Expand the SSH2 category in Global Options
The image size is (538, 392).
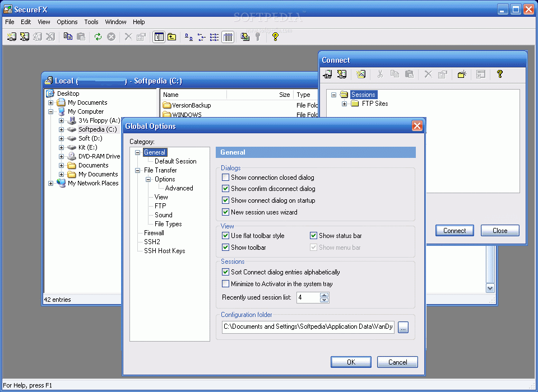point(152,242)
